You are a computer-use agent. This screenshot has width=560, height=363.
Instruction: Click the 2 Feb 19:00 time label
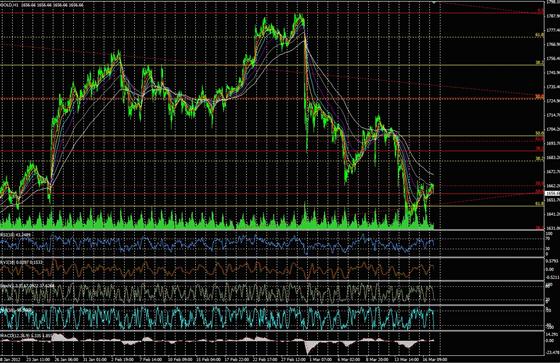[x=122, y=359]
